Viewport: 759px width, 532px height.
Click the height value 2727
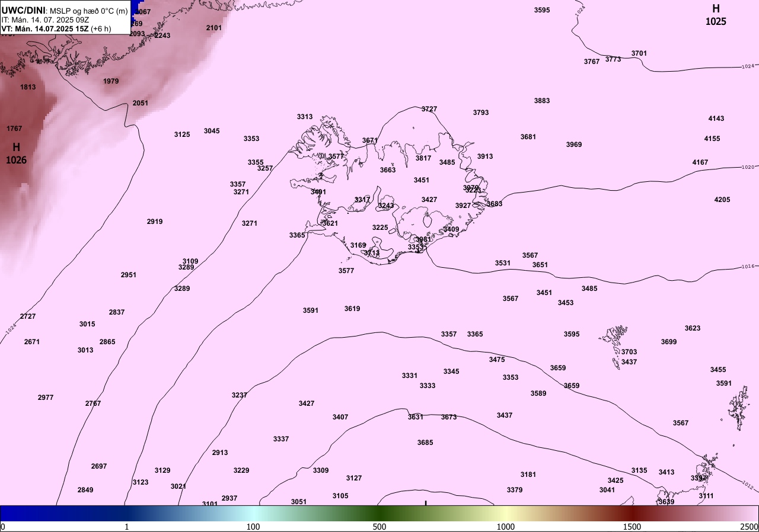pyautogui.click(x=28, y=316)
